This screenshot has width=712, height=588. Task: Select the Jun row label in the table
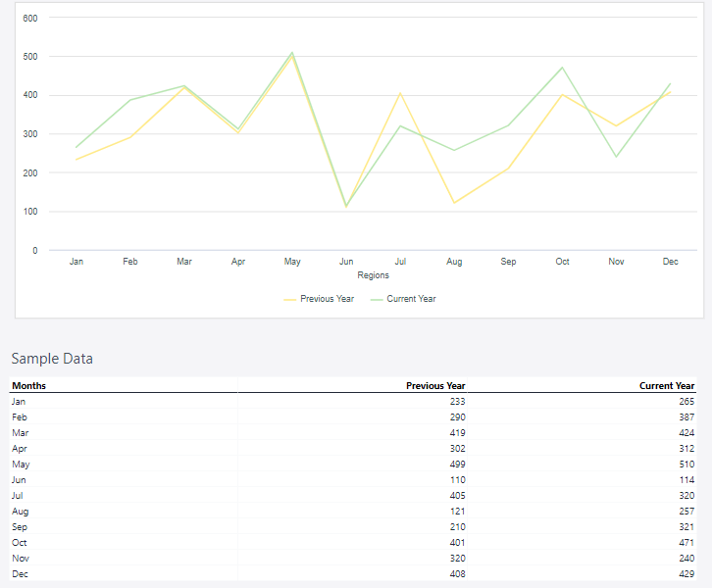click(19, 480)
